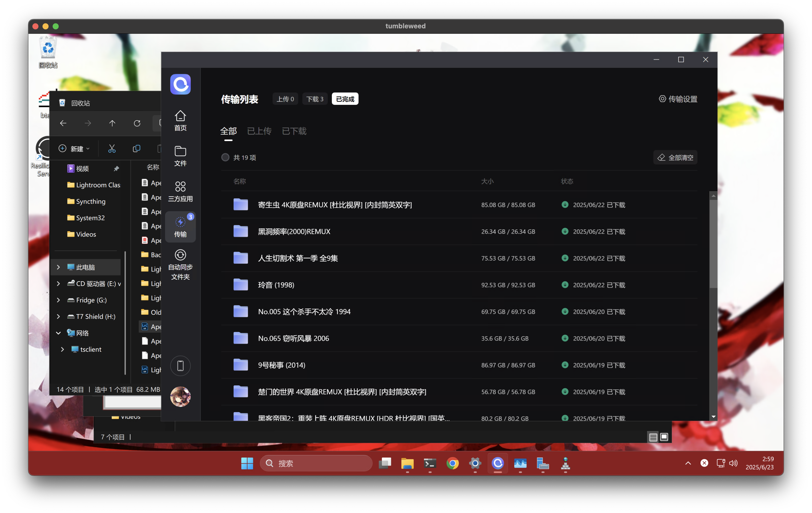The width and height of the screenshot is (812, 513).
Task: Click the 全部清空 clear all button
Action: pos(675,157)
